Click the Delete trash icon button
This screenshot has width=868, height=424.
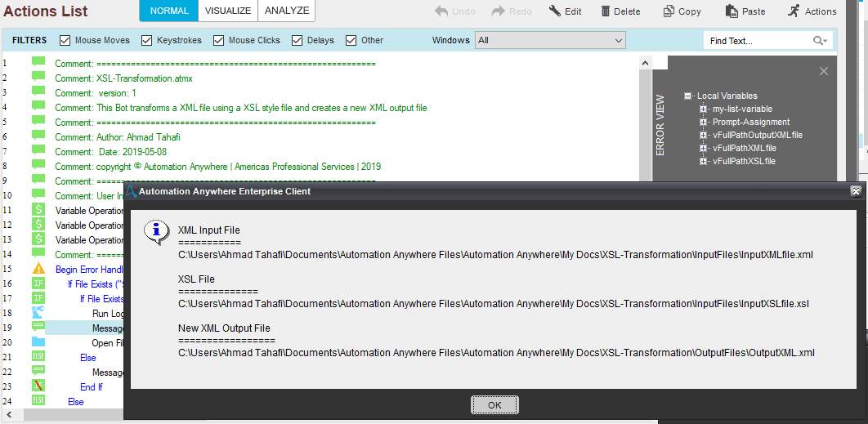(x=620, y=11)
